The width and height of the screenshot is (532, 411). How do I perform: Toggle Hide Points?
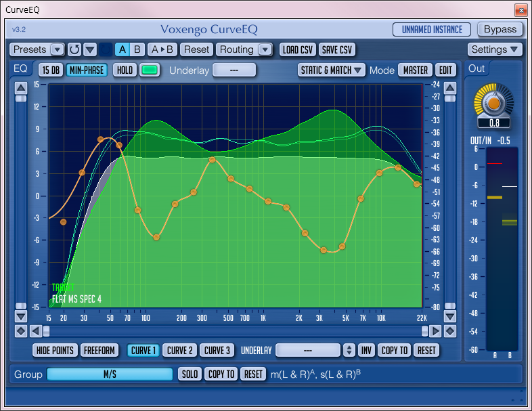tap(55, 350)
